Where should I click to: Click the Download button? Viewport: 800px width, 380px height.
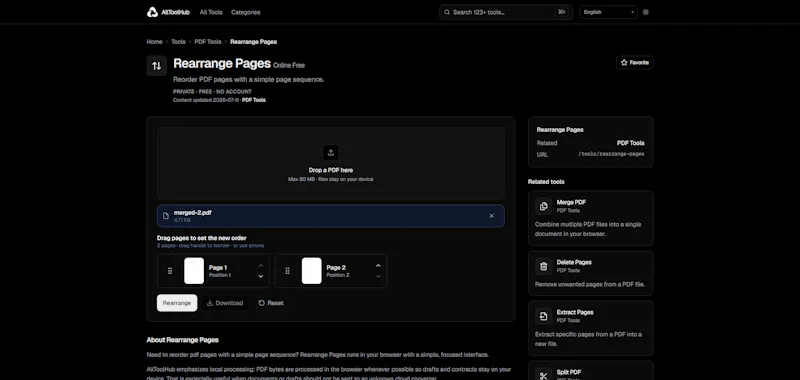pyautogui.click(x=225, y=303)
